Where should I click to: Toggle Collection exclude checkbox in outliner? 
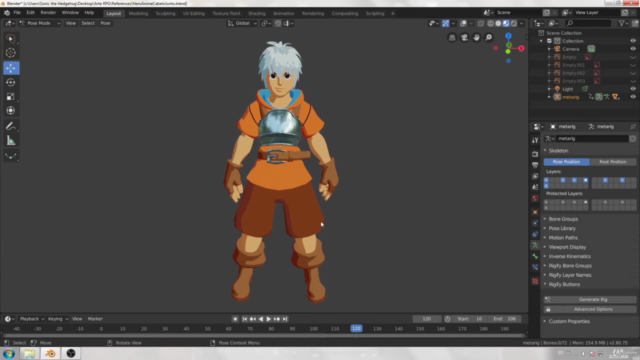(549, 41)
